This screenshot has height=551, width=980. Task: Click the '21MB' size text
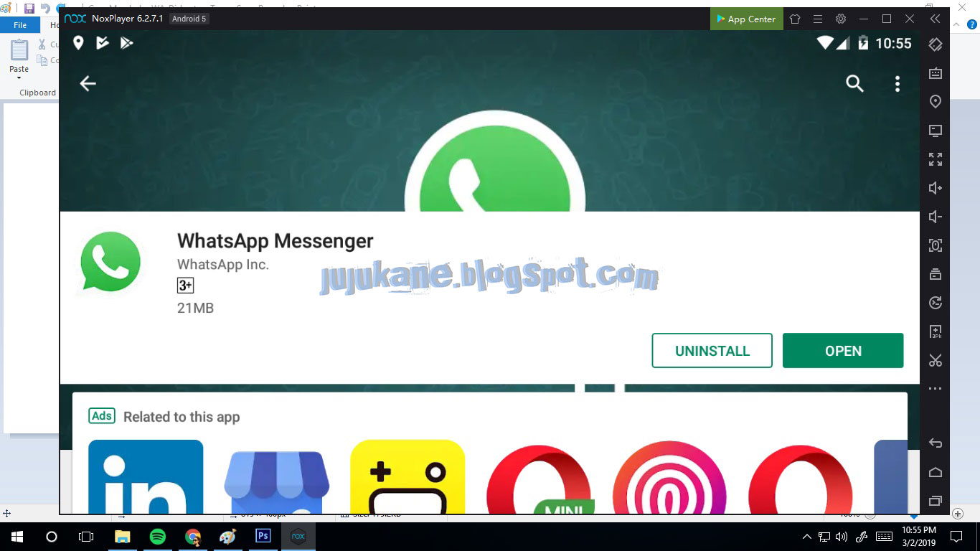195,309
